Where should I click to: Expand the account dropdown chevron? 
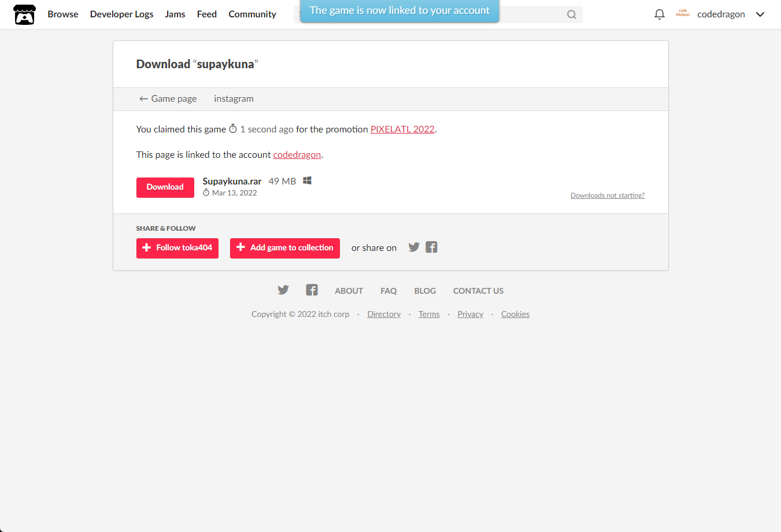tap(760, 14)
